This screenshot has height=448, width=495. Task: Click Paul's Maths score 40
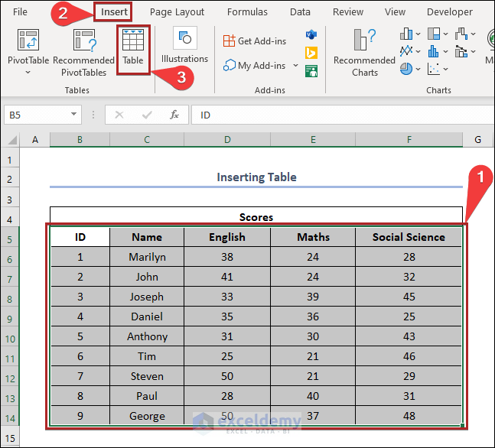(313, 396)
